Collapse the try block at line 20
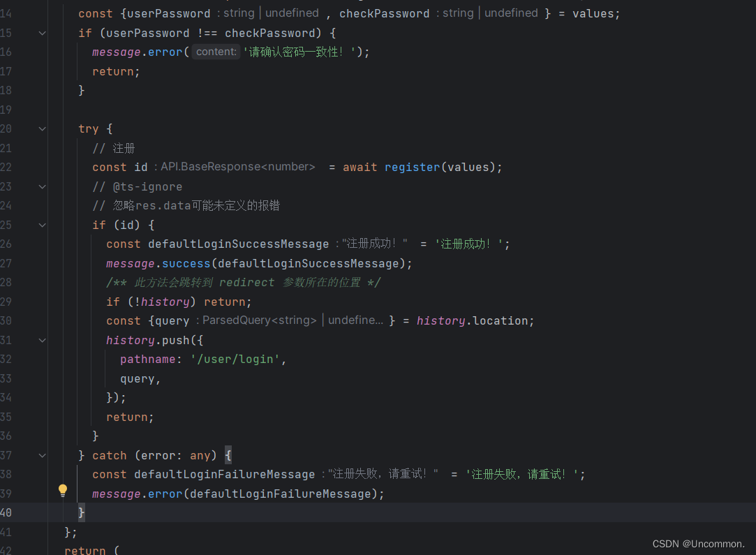The image size is (756, 555). point(43,128)
